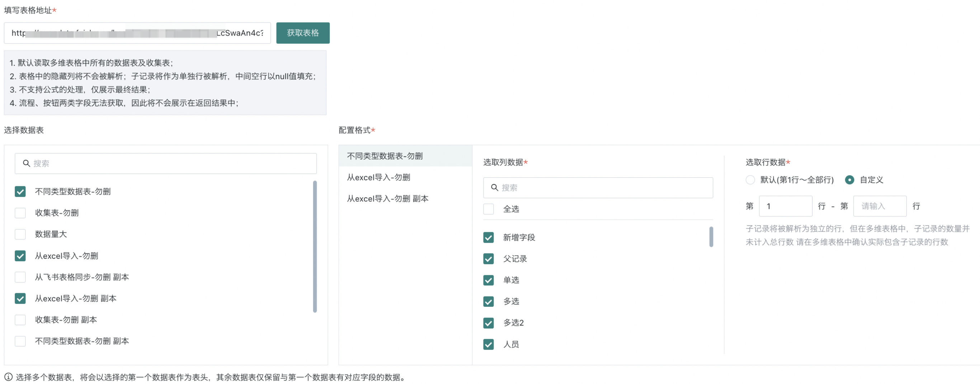Check the 收集表-勿删 checkbox
Image resolution: width=980 pixels, height=384 pixels.
click(20, 213)
